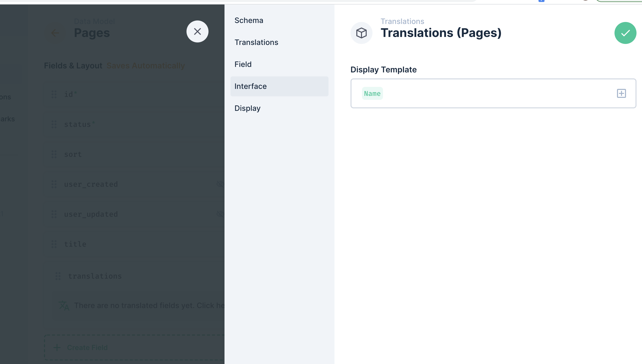642x364 pixels.
Task: Click drag handle of sort field
Action: click(54, 154)
